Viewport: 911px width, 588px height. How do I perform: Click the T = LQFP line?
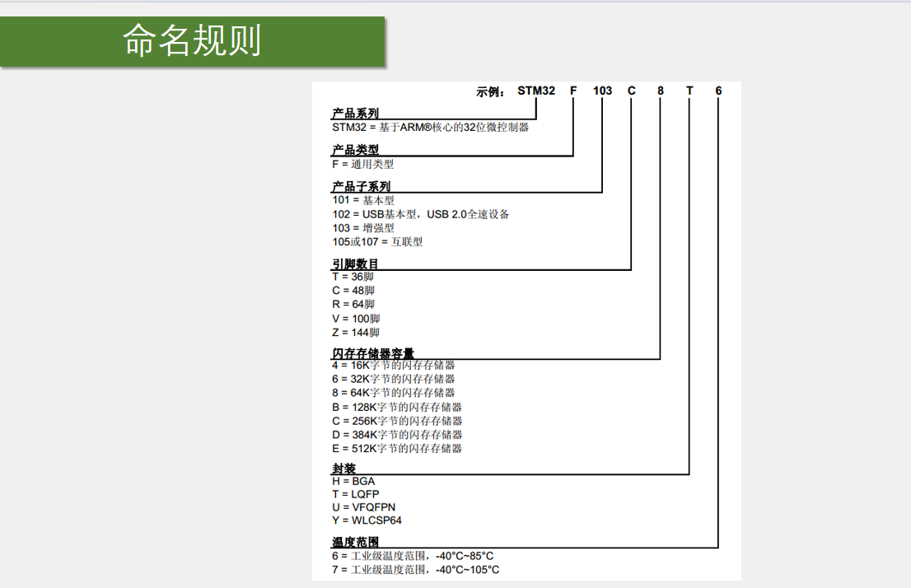coord(356,494)
